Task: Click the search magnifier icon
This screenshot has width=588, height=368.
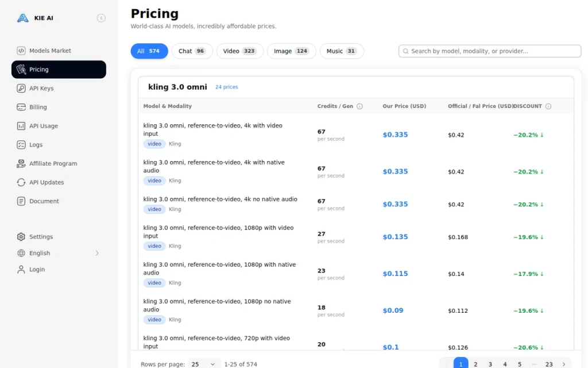Action: pos(405,51)
